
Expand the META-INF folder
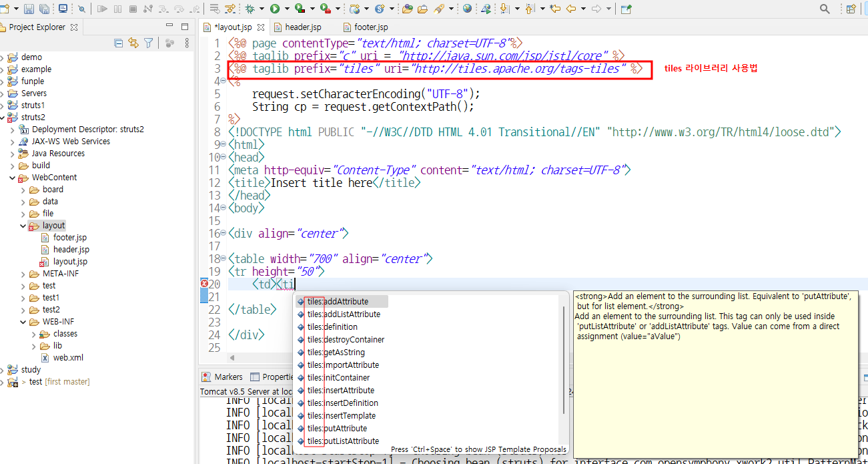point(23,274)
